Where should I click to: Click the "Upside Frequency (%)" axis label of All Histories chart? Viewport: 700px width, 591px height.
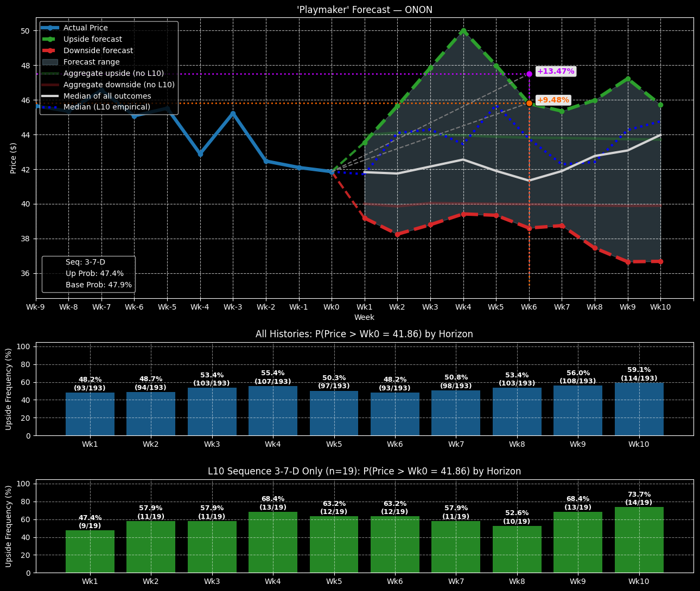tap(9, 389)
